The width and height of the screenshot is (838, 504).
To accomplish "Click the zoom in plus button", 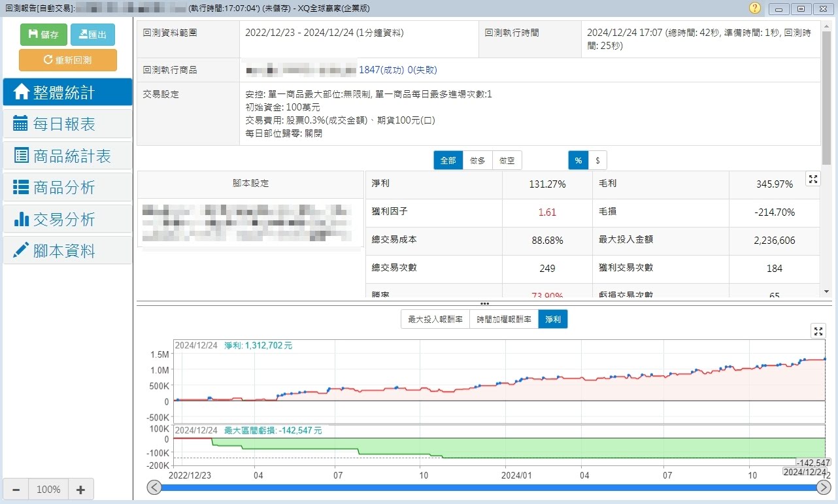I will pyautogui.click(x=80, y=490).
